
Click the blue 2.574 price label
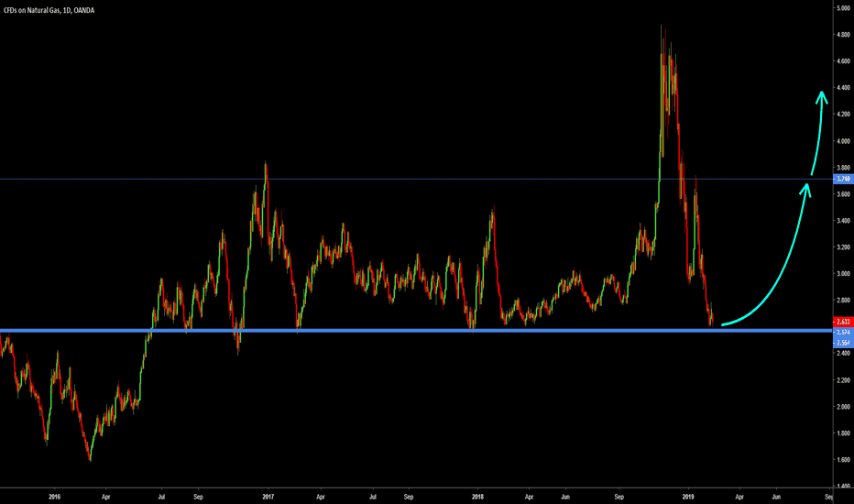[x=843, y=332]
